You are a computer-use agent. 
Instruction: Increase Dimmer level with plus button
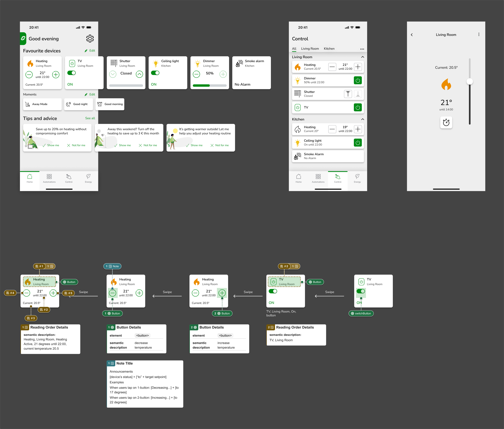click(x=223, y=74)
